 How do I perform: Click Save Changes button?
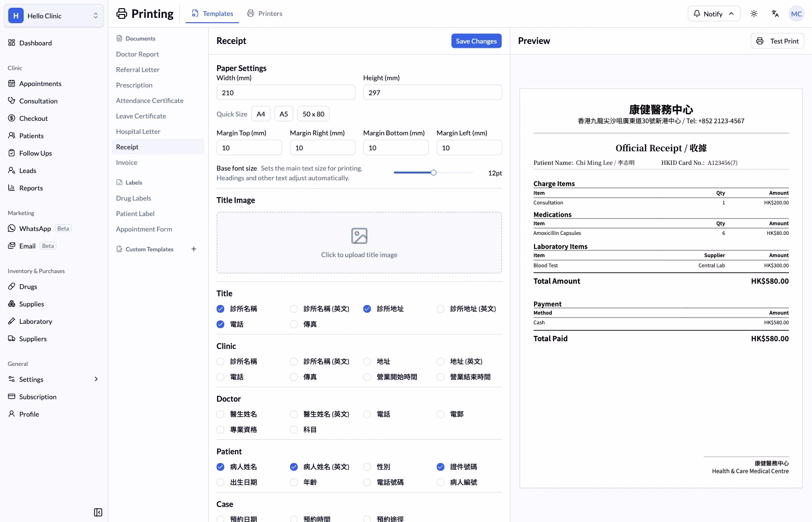[476, 41]
